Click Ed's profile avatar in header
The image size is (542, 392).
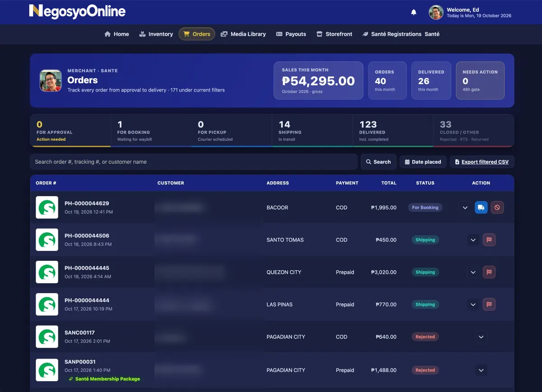(436, 13)
